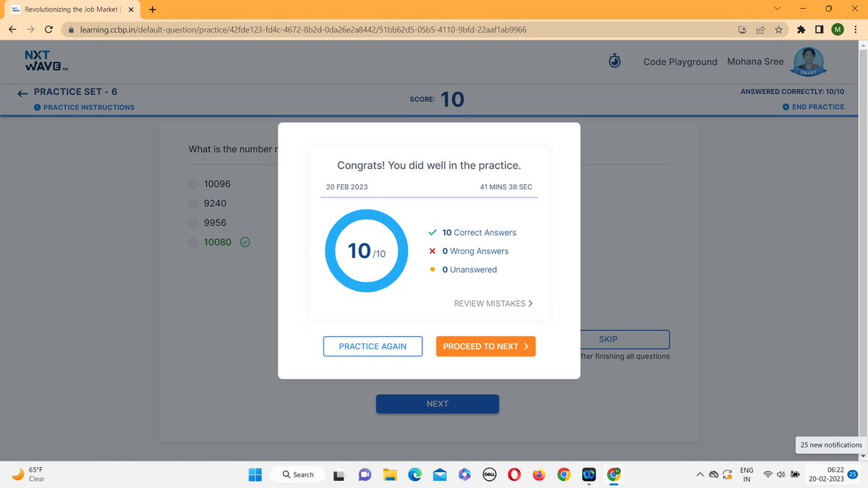Open Practice Instructions info link
This screenshot has width=868, height=488.
point(84,107)
